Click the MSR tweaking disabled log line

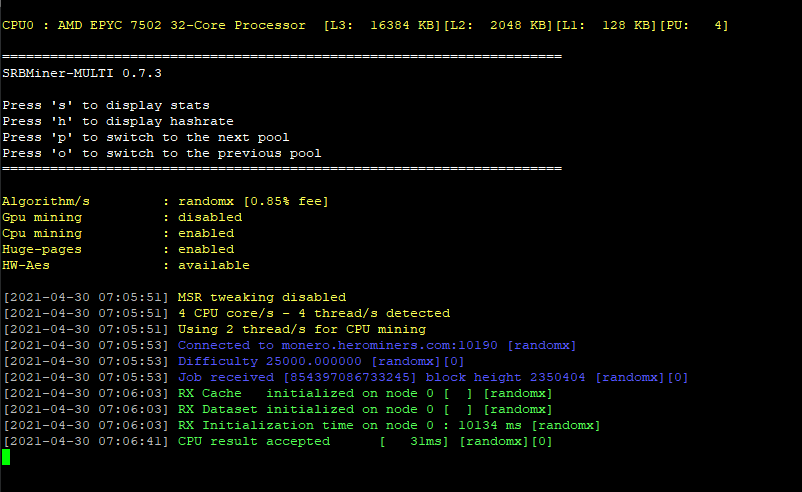pos(175,297)
